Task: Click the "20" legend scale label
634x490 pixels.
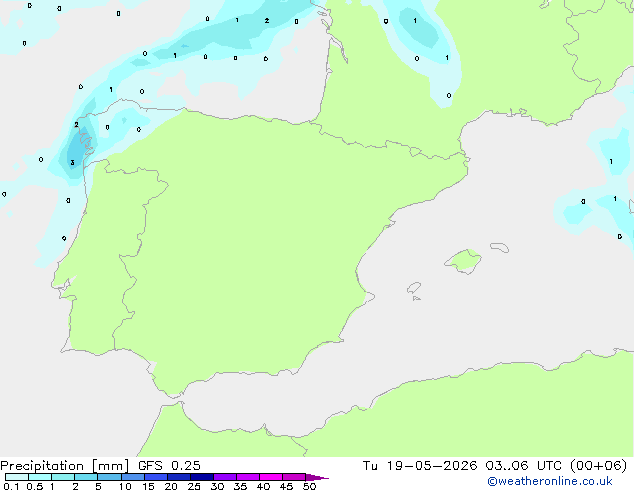Action: click(171, 486)
